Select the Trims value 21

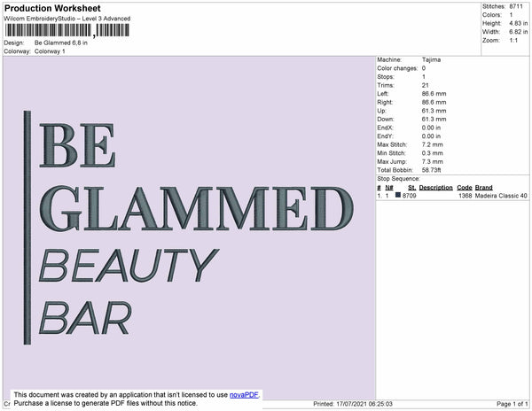pyautogui.click(x=426, y=85)
